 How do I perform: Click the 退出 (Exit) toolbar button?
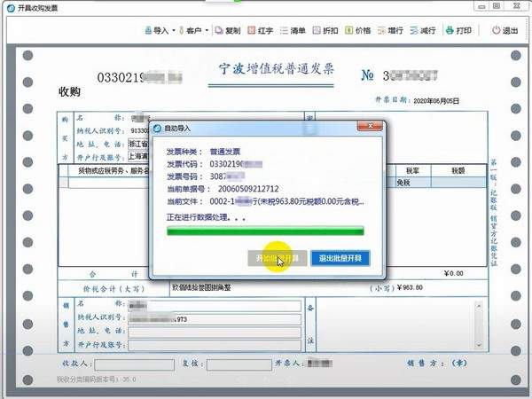[x=505, y=30]
